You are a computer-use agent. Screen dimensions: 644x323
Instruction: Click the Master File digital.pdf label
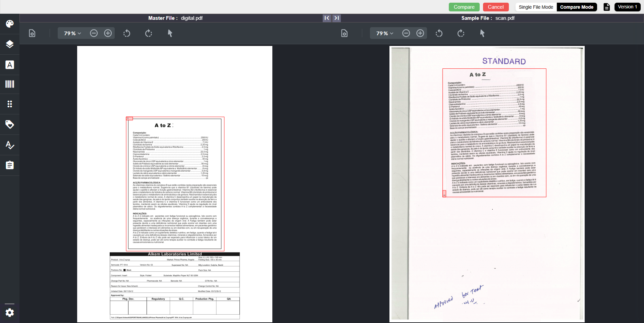(x=175, y=18)
